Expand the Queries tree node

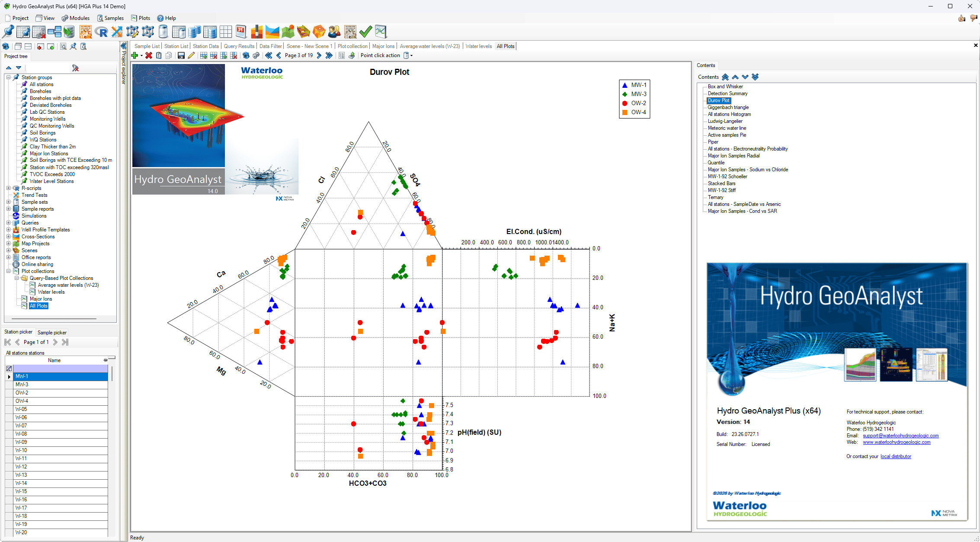point(8,223)
